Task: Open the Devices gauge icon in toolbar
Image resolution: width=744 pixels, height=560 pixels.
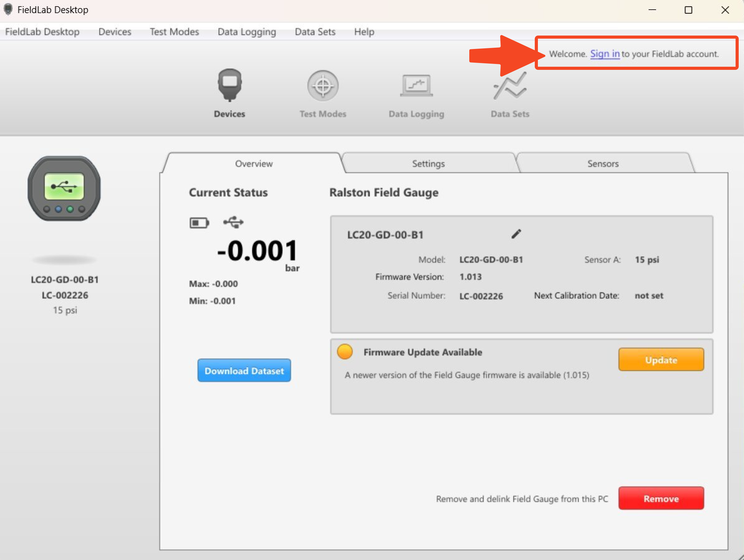Action: [x=229, y=85]
